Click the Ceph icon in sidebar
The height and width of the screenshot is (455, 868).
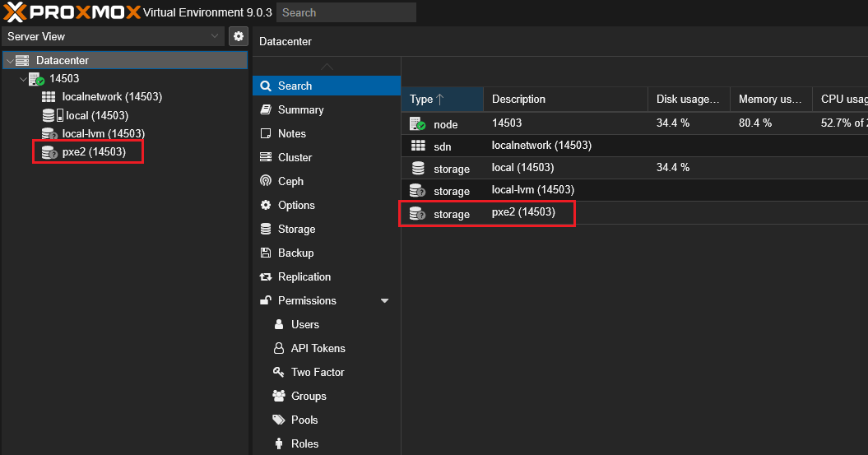click(266, 181)
